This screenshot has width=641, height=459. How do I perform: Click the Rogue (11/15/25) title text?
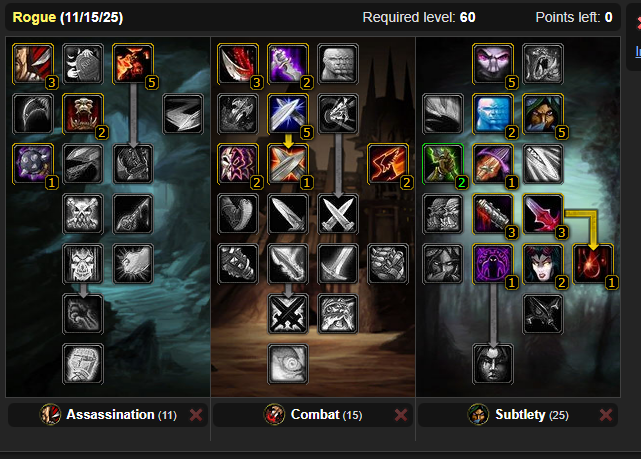click(x=68, y=17)
